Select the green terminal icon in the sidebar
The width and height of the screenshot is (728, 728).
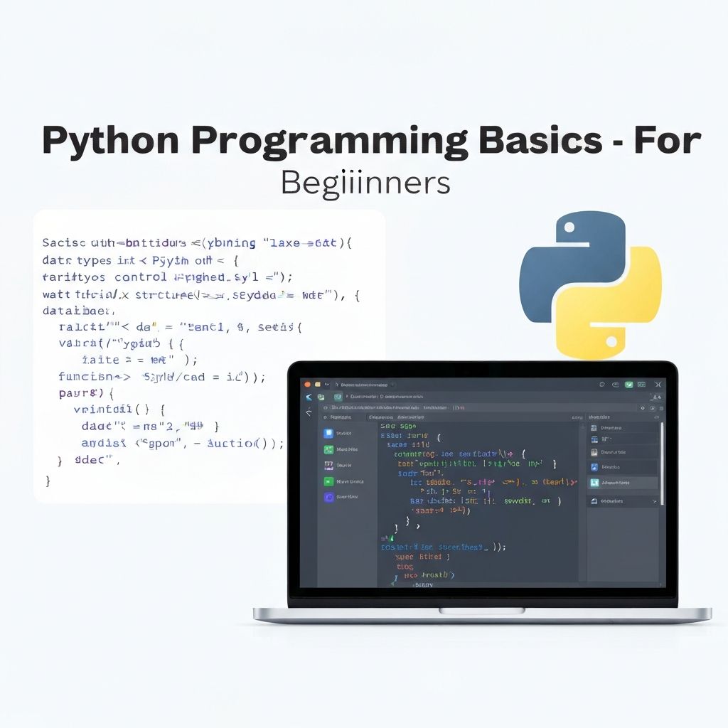(x=328, y=482)
